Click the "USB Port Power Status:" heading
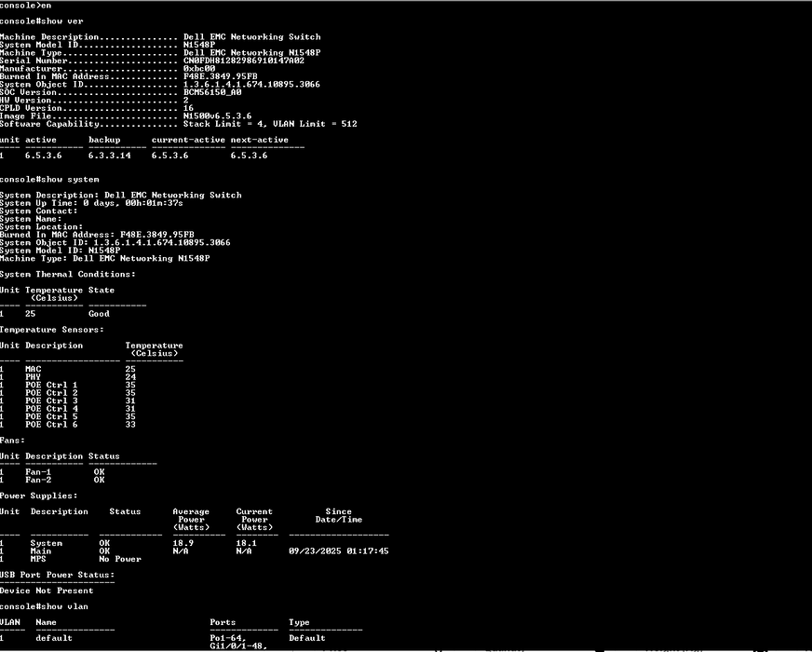Image resolution: width=812 pixels, height=652 pixels. [57, 575]
